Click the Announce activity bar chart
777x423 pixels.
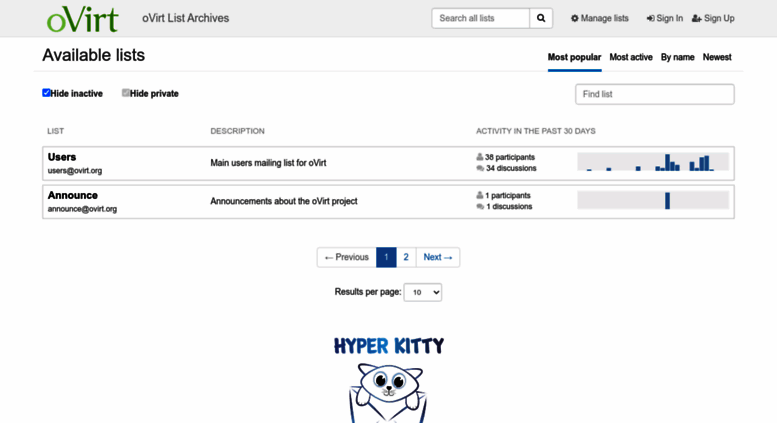653,200
